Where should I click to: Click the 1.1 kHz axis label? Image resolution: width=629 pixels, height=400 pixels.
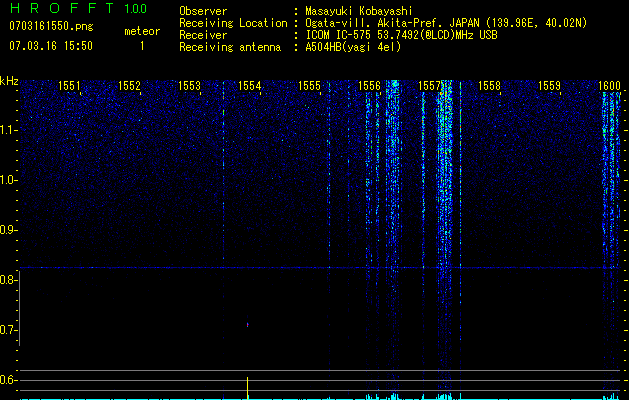8,130
